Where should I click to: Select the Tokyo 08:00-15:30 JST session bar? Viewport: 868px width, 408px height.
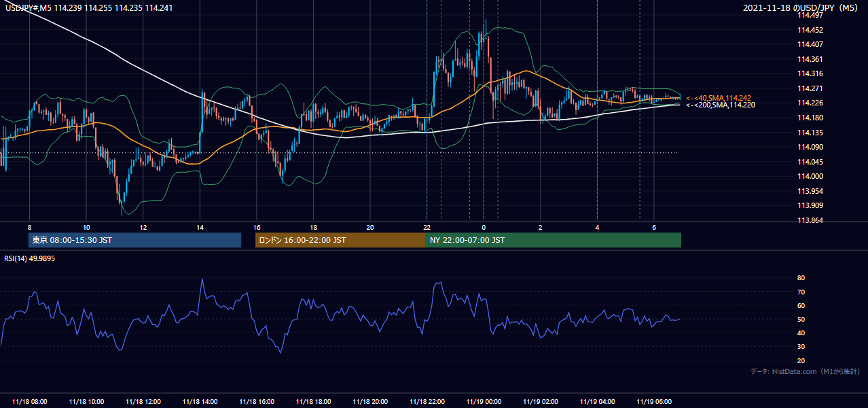[134, 240]
